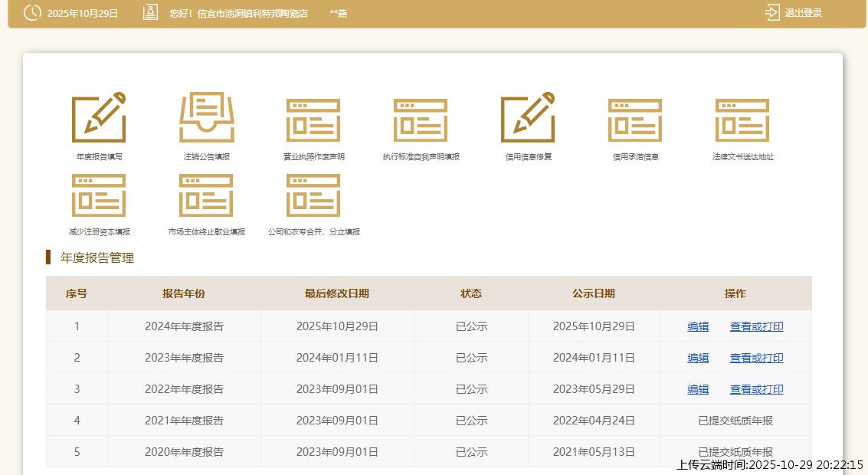View or print the 2024 annual report
868x475 pixels.
(x=756, y=326)
